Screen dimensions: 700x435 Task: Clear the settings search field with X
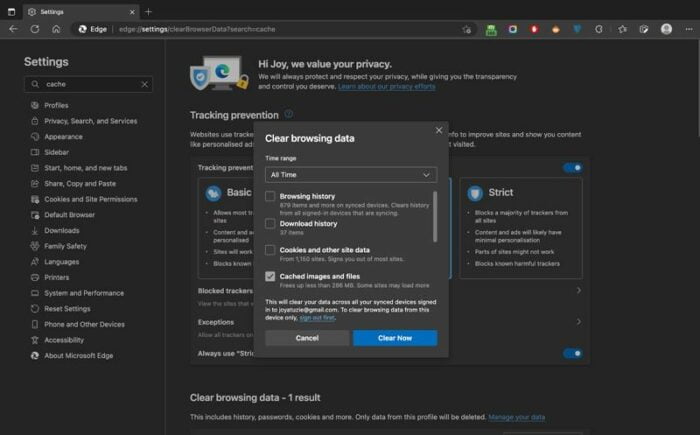[145, 84]
